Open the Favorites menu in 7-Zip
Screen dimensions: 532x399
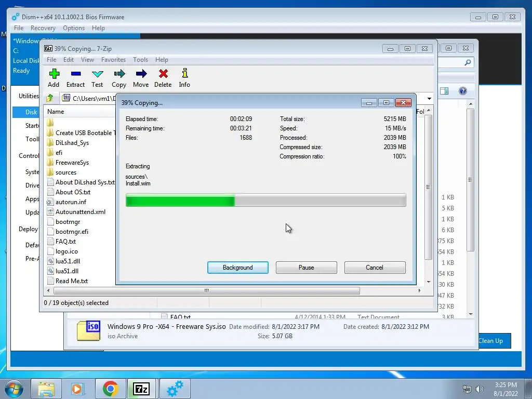[x=113, y=60]
